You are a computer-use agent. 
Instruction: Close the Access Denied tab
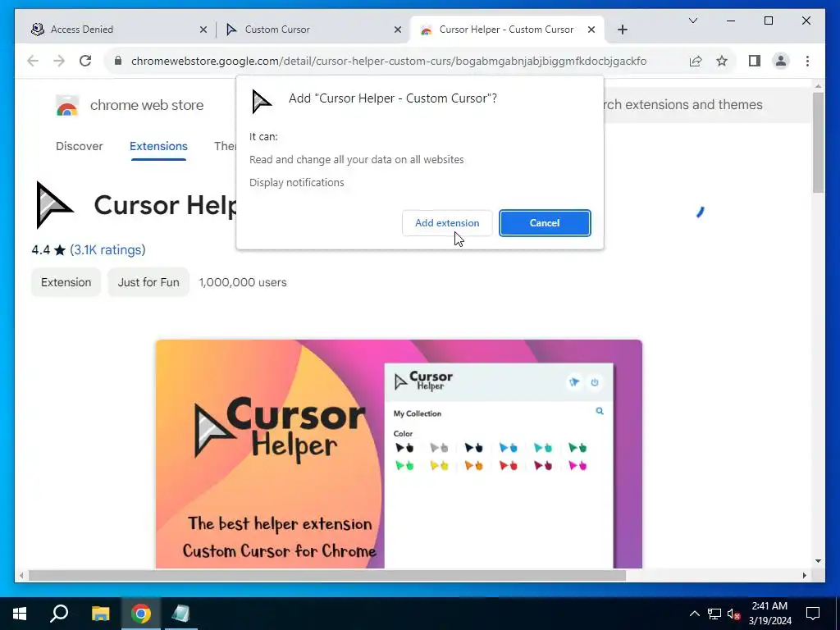pos(203,30)
